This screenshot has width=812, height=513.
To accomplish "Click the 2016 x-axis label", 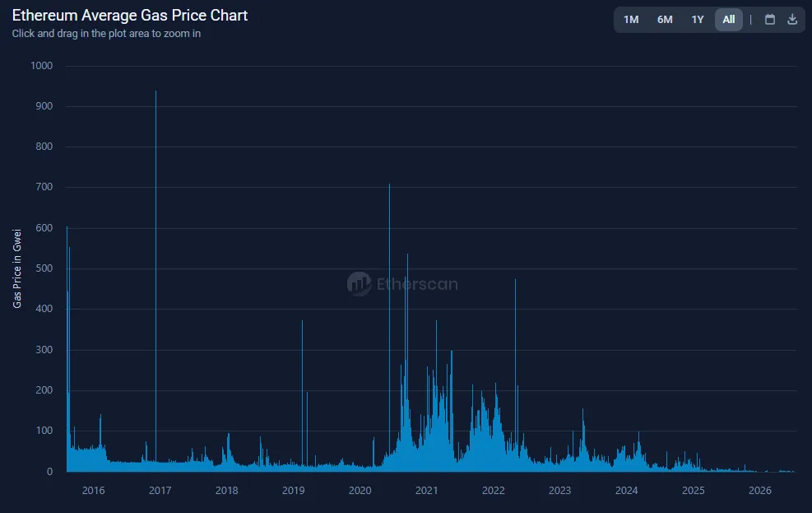I will [x=93, y=490].
